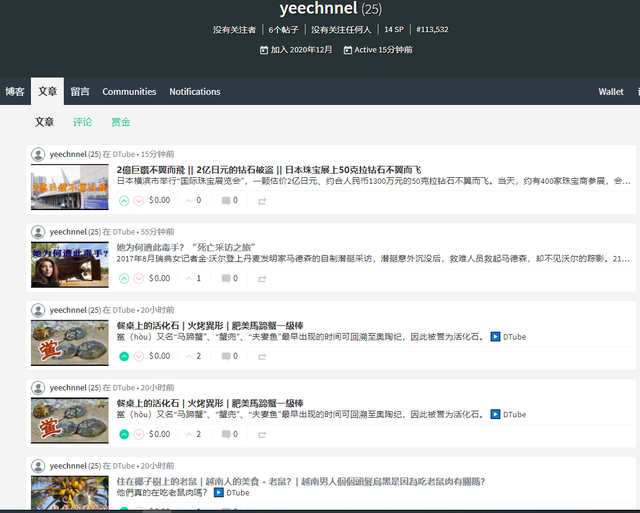The width and height of the screenshot is (640, 513).
Task: Click the DTube play icon in coconut rat post
Action: click(x=219, y=493)
